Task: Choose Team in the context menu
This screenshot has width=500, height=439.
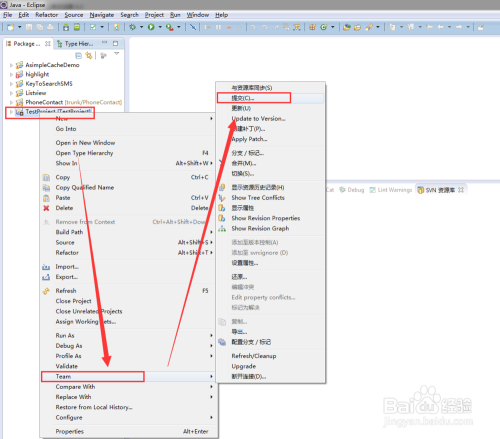Action: (129, 376)
